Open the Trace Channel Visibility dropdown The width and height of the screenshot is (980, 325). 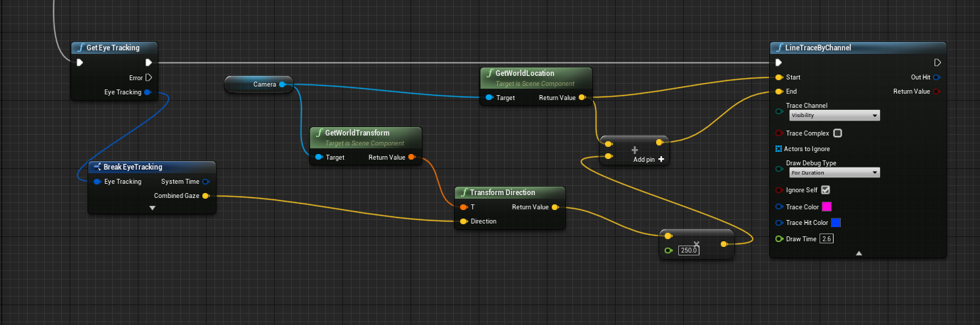pos(834,115)
